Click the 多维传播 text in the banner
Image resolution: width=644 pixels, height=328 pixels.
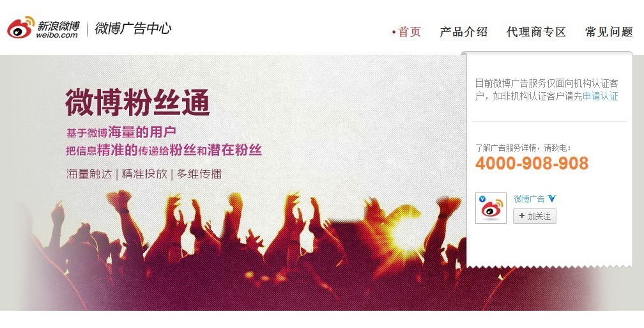pyautogui.click(x=199, y=174)
